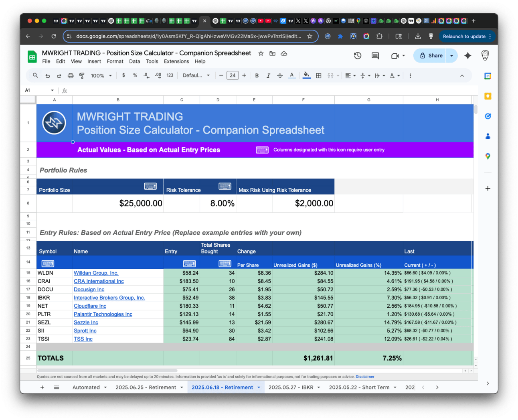Open Google Maps side panel icon

(488, 156)
